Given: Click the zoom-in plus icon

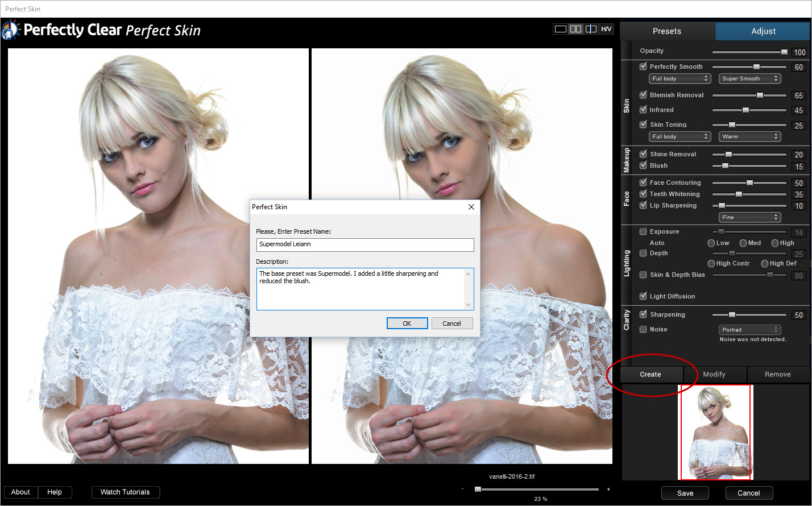Looking at the screenshot, I should click(x=608, y=489).
